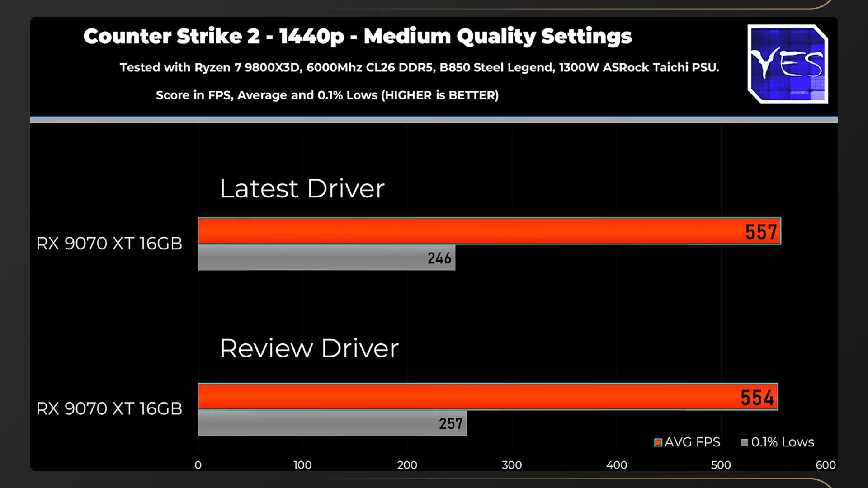Click the Latest Driver heading
Image resolution: width=868 pixels, height=488 pixels.
click(x=302, y=188)
